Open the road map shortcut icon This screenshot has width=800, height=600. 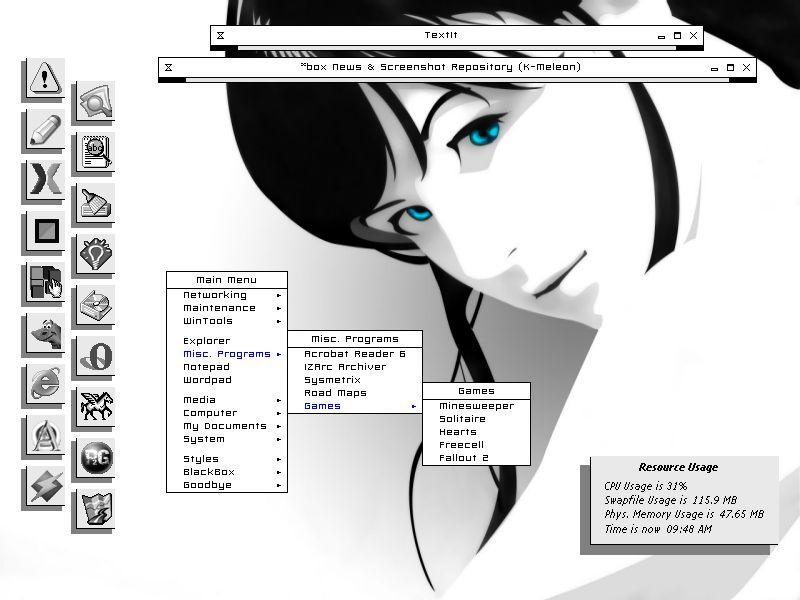(95, 509)
